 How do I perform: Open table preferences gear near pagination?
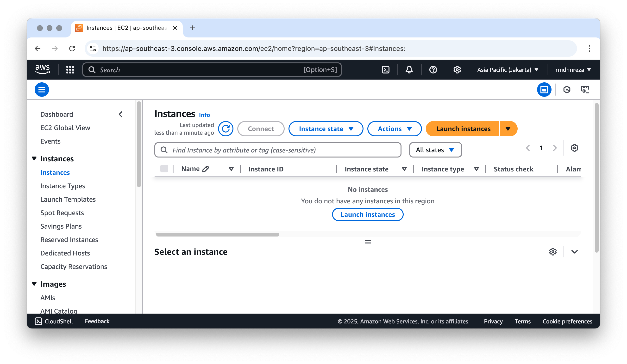tap(574, 148)
